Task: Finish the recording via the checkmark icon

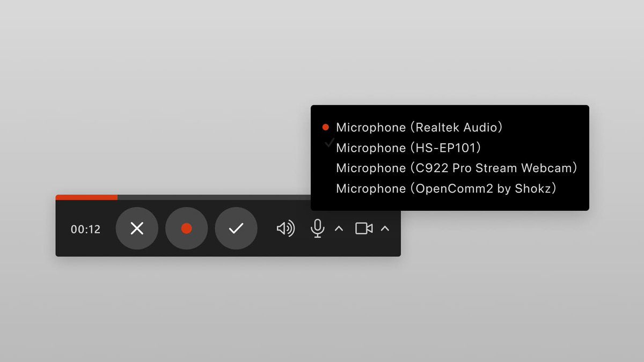Action: click(236, 228)
